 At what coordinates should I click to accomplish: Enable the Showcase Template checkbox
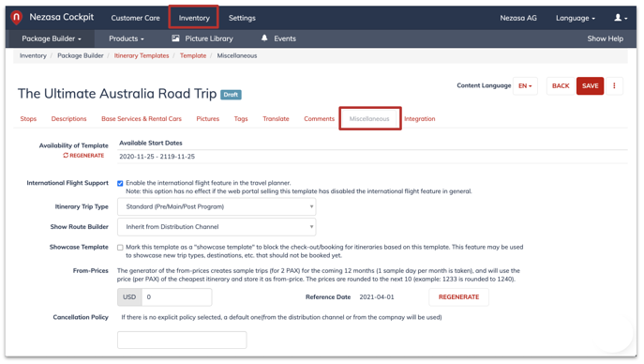(x=120, y=248)
